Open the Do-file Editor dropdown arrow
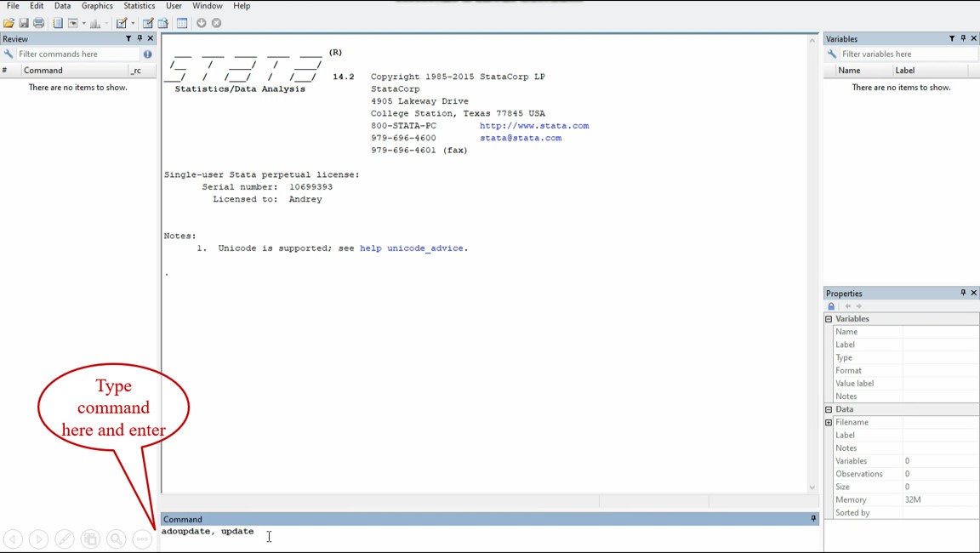The width and height of the screenshot is (980, 553). point(133,23)
